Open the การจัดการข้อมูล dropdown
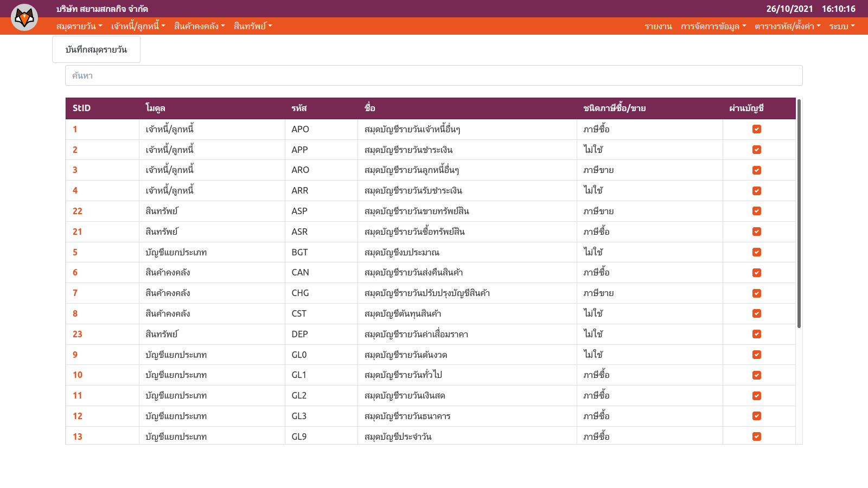This screenshot has width=868, height=488. (x=713, y=26)
